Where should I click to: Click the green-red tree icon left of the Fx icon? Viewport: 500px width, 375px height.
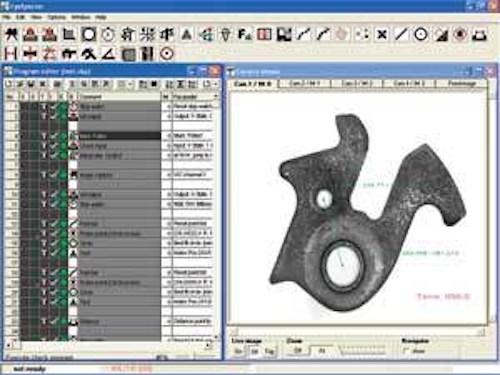(x=206, y=34)
